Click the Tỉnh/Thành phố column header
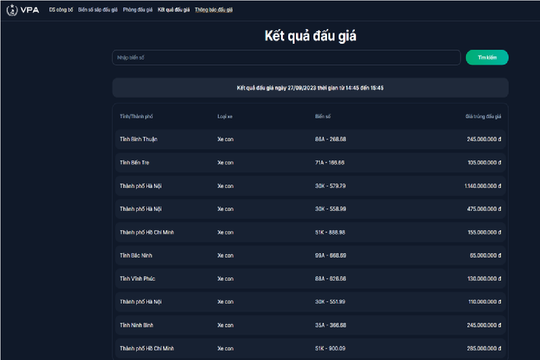 pos(136,116)
